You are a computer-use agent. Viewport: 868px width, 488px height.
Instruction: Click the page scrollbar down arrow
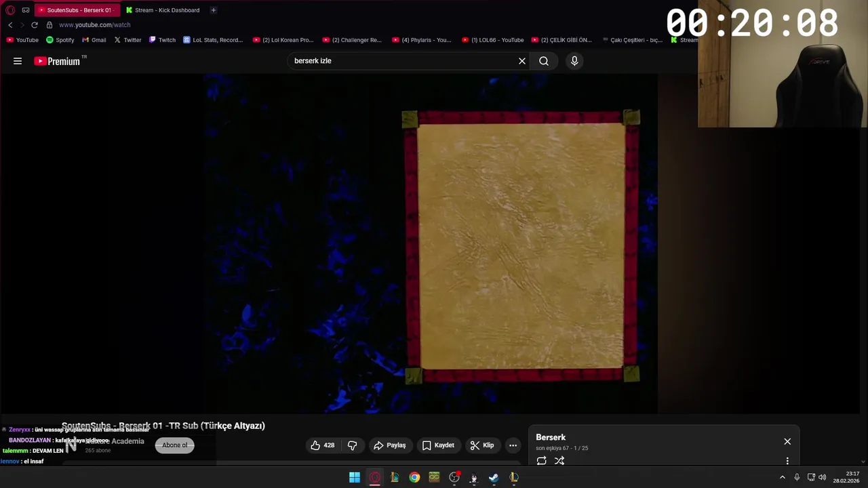(x=863, y=462)
